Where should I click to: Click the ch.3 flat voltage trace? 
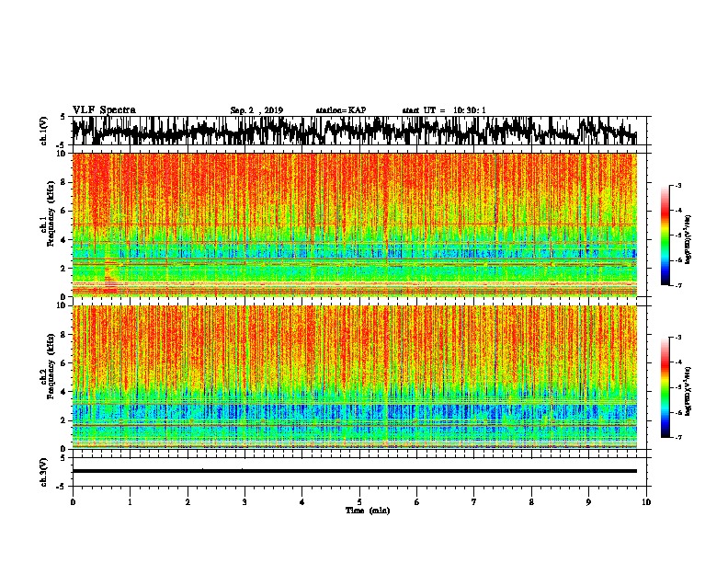tap(354, 471)
